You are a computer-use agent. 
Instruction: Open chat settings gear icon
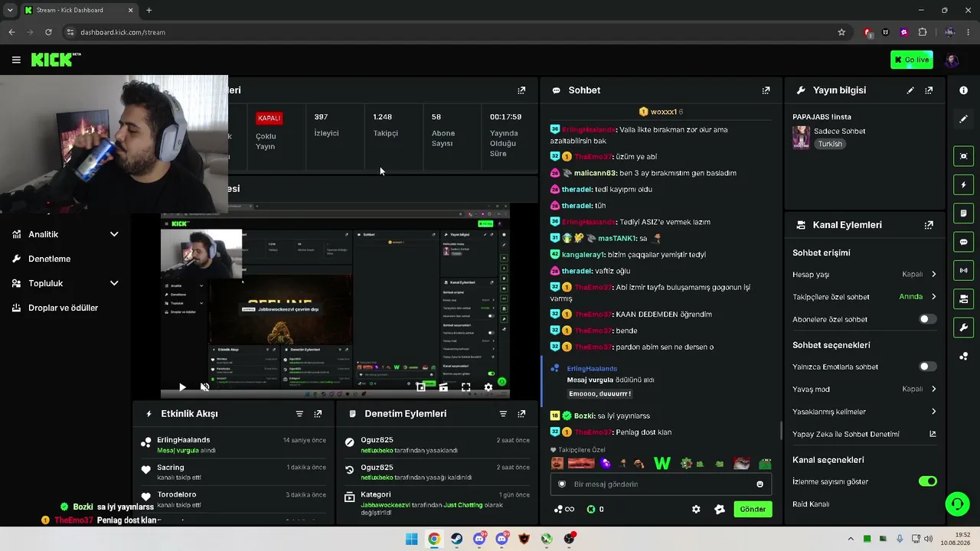pos(696,509)
